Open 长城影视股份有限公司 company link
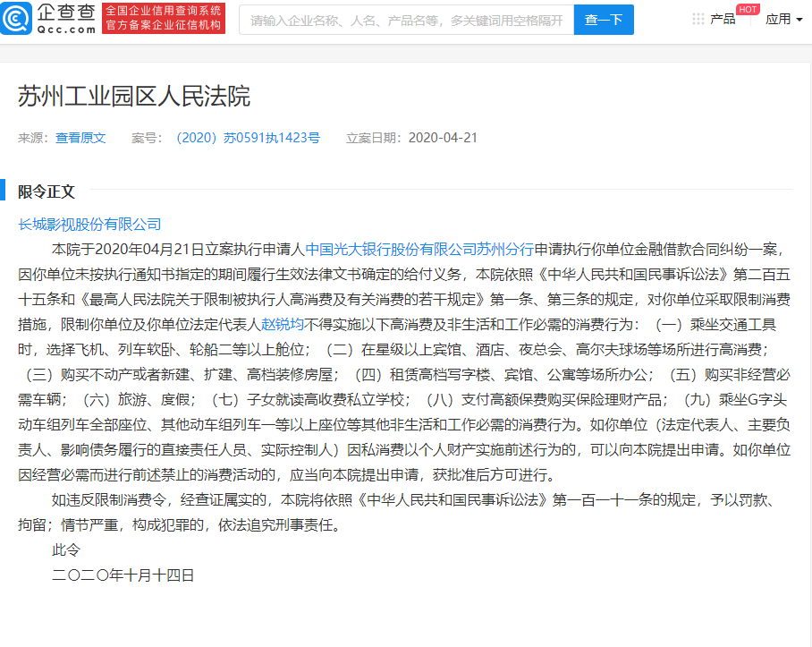 (89, 225)
